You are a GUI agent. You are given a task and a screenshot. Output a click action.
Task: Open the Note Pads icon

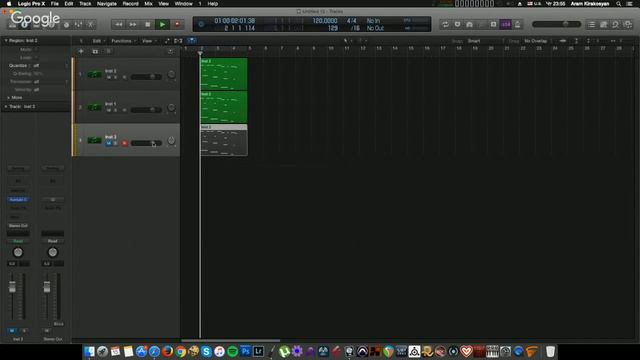(604, 25)
